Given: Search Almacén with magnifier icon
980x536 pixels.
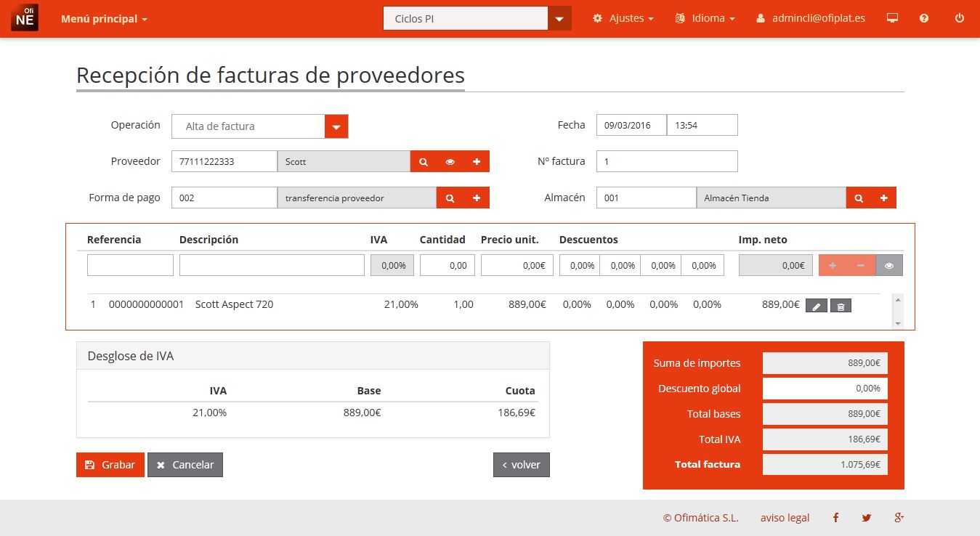Looking at the screenshot, I should tap(859, 198).
